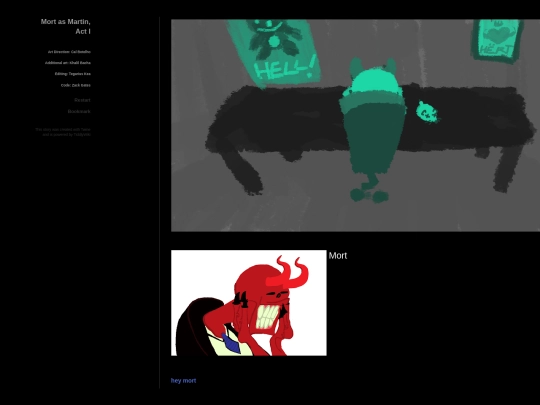Click the Twine link in the footer credit
540x405 pixels.
click(86, 129)
